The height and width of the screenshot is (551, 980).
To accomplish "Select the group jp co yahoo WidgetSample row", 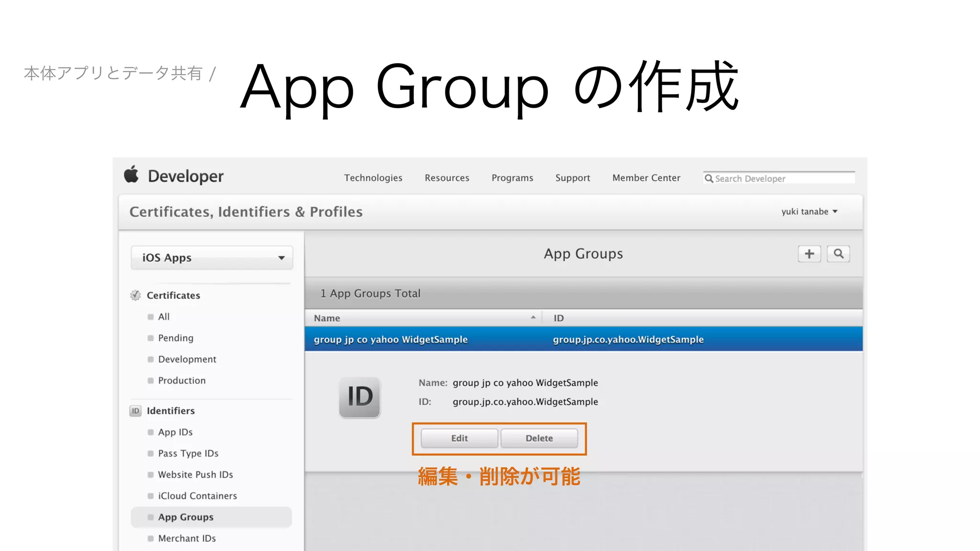I will click(x=584, y=339).
